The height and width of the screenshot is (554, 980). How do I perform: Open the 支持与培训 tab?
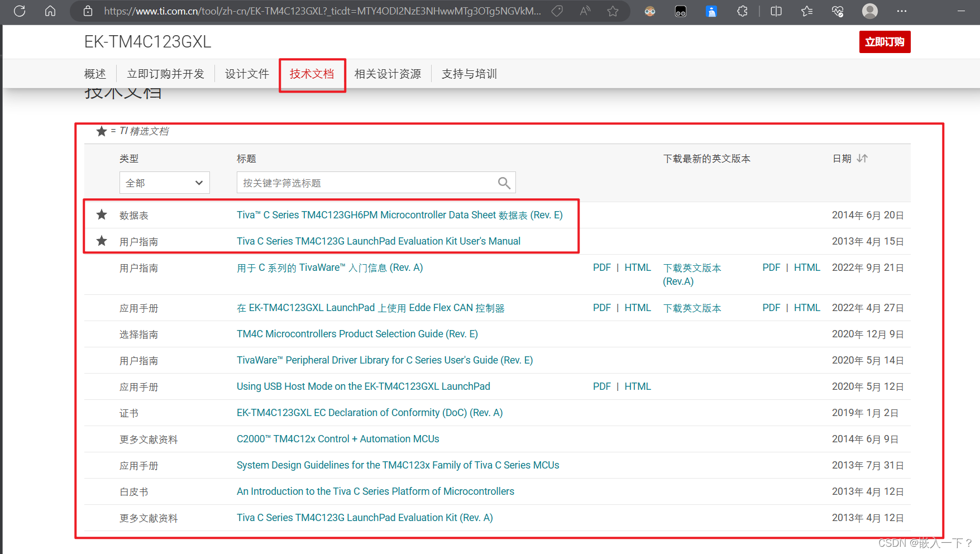(469, 74)
